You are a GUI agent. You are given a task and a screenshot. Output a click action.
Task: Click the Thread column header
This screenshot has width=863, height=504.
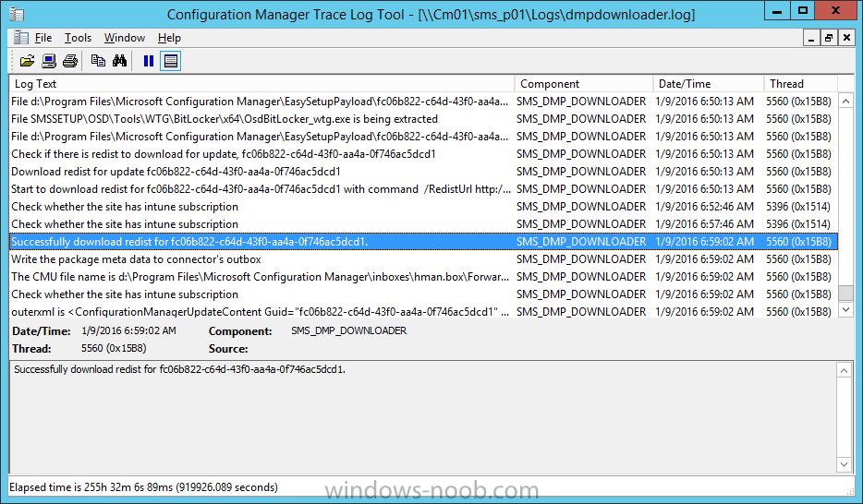pos(801,84)
